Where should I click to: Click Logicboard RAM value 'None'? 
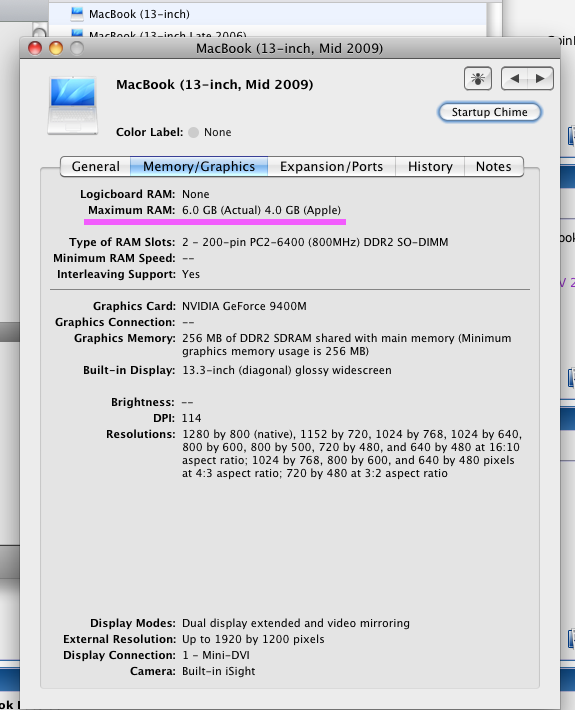[196, 194]
